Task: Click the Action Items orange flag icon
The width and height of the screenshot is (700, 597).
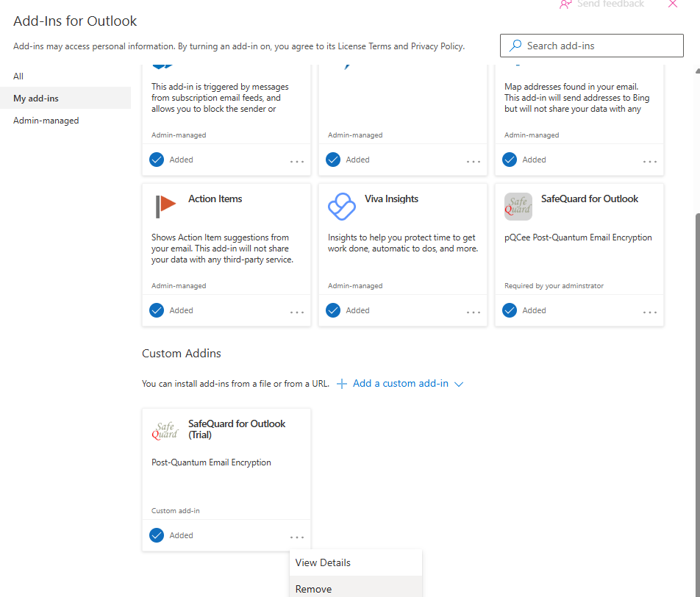Action: point(165,207)
